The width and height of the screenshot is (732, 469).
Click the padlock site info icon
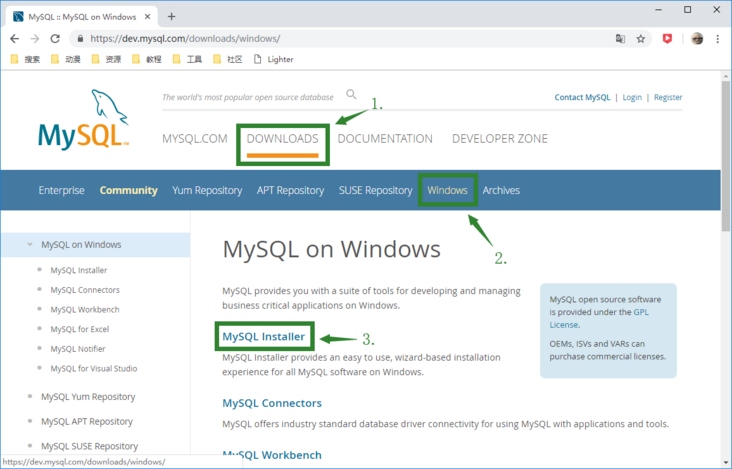tap(80, 39)
